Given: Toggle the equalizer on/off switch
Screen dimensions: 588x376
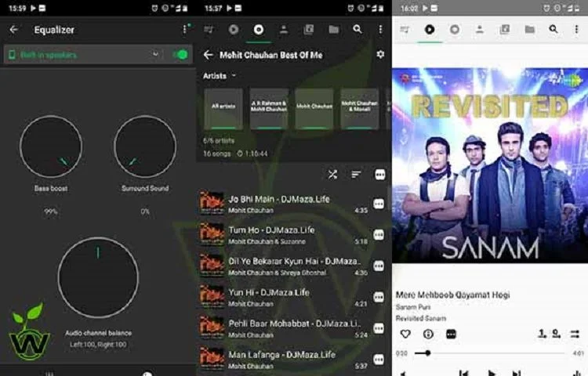Looking at the screenshot, I should pyautogui.click(x=180, y=55).
